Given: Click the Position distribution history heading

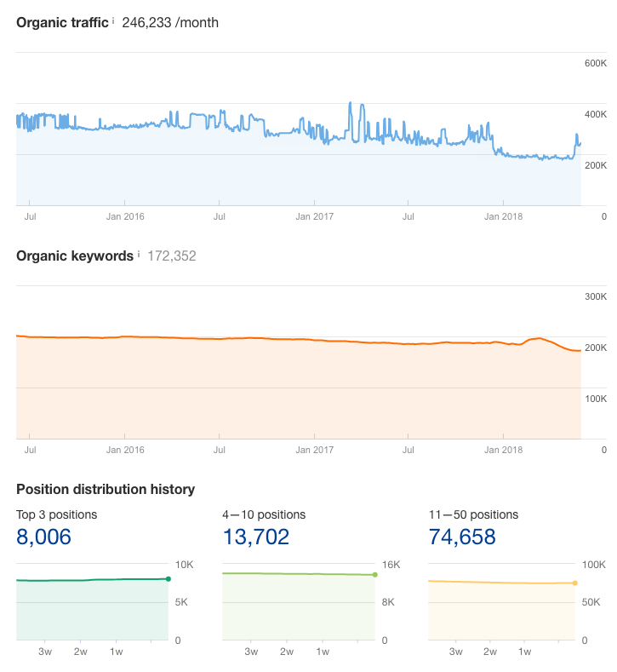Looking at the screenshot, I should point(106,490).
